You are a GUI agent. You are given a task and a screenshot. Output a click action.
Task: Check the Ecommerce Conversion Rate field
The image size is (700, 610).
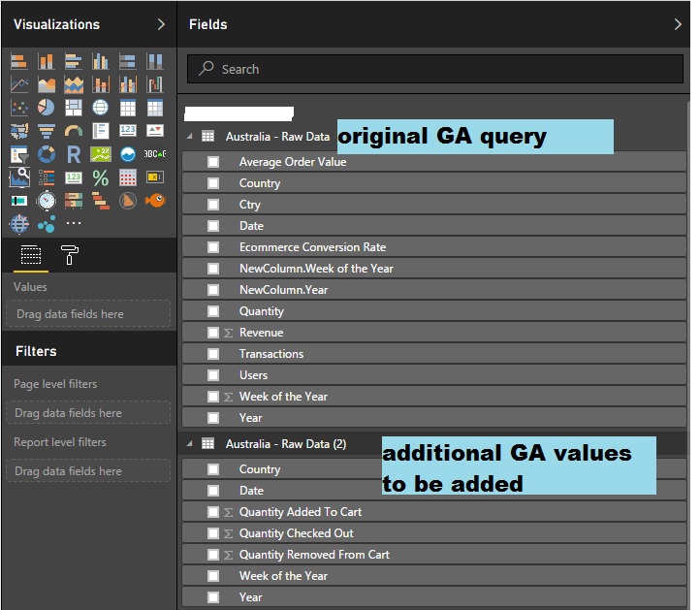(213, 247)
